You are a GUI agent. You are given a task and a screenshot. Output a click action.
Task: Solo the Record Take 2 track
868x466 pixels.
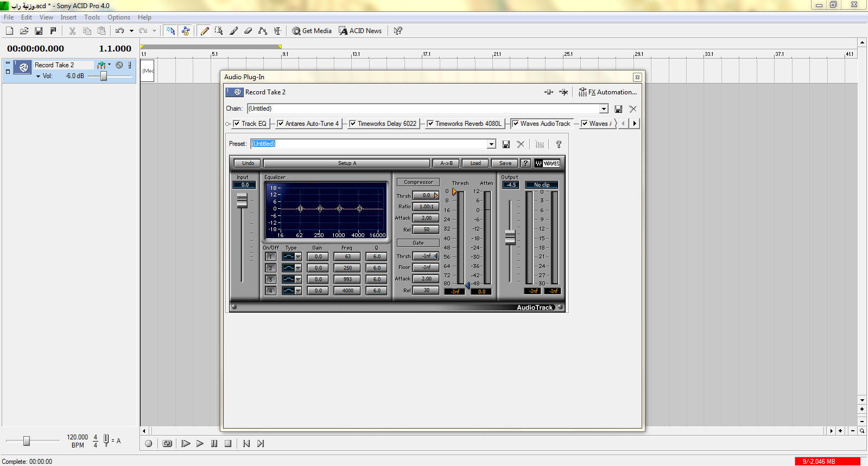130,65
